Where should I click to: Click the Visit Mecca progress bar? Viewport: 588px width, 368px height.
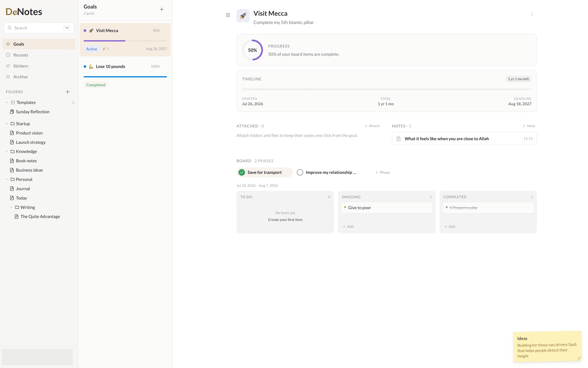pyautogui.click(x=125, y=41)
